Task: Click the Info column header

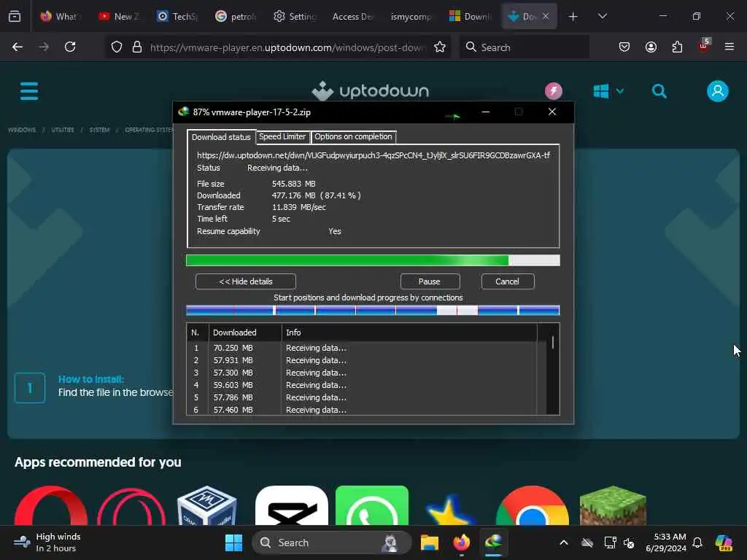Action: pos(409,332)
